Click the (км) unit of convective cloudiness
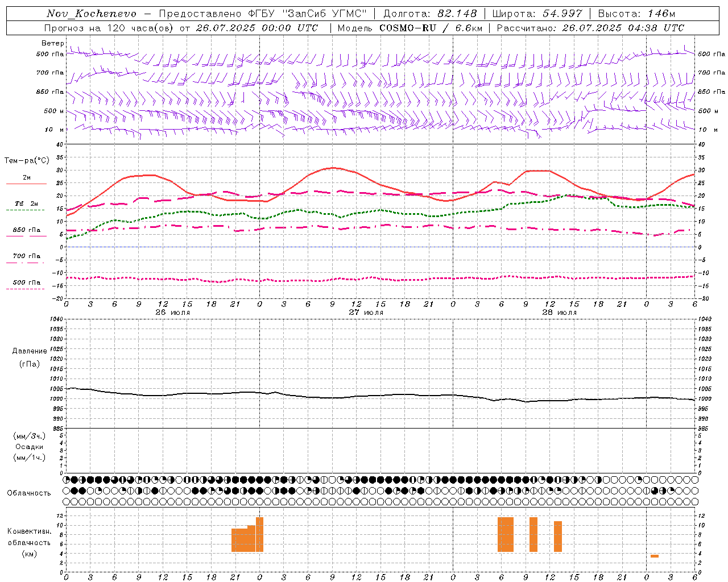 tap(30, 554)
